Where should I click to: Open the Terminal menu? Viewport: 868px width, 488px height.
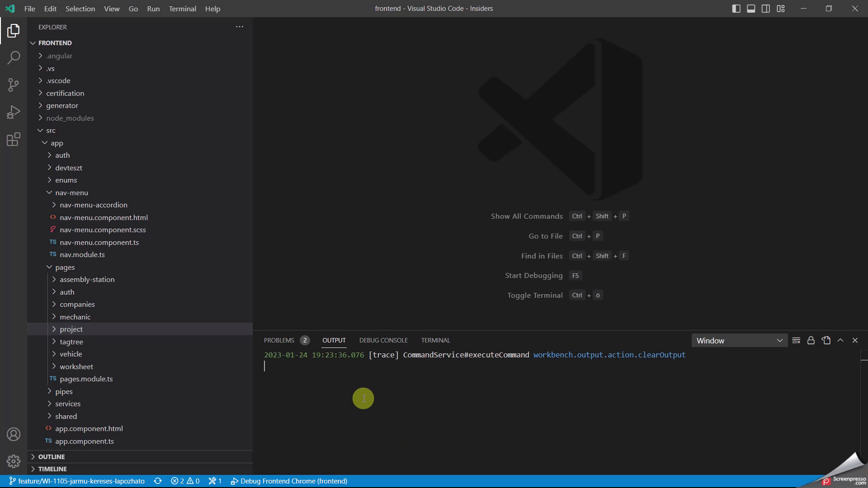pyautogui.click(x=182, y=9)
